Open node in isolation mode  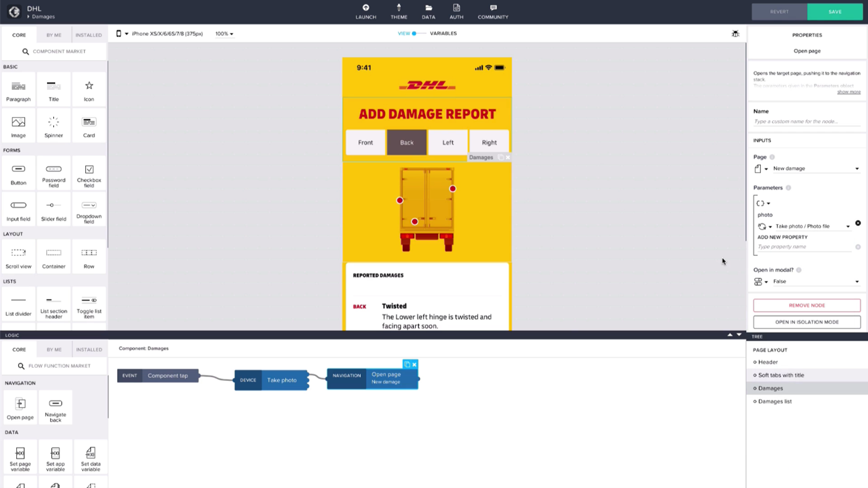click(x=807, y=322)
